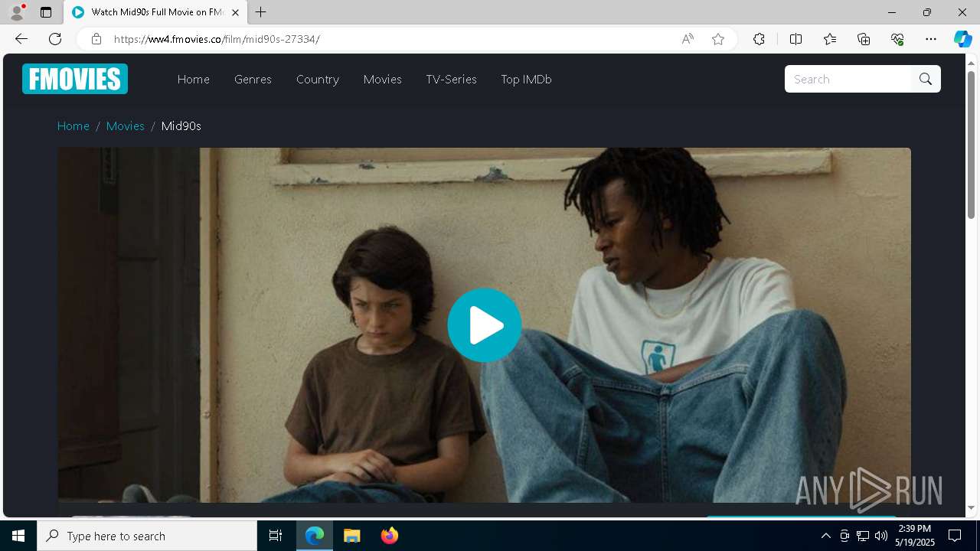Follow the Movies breadcrumb link
980x551 pixels.
(x=126, y=126)
